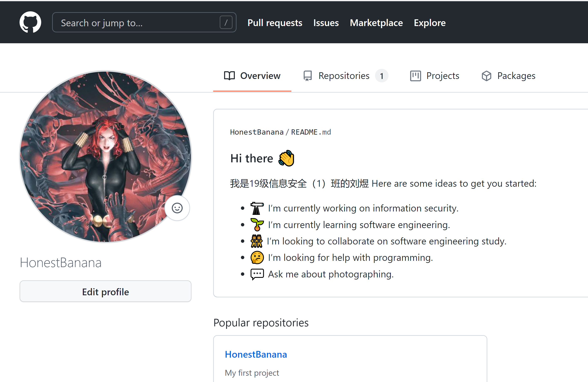Click the Repositories repo icon
This screenshot has width=588, height=382.
click(308, 76)
